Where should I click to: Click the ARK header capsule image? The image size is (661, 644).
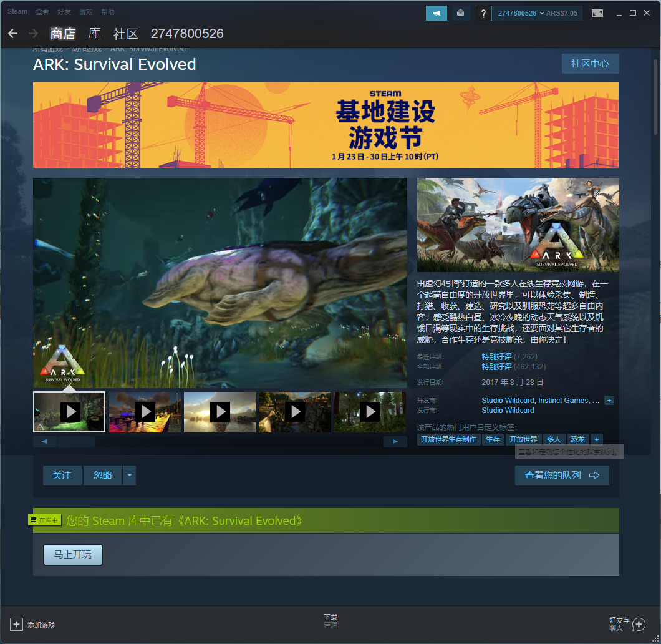[518, 225]
